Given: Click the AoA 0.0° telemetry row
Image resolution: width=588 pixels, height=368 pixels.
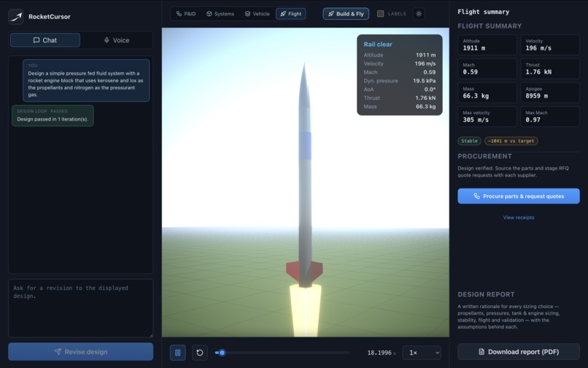Looking at the screenshot, I should (x=399, y=89).
